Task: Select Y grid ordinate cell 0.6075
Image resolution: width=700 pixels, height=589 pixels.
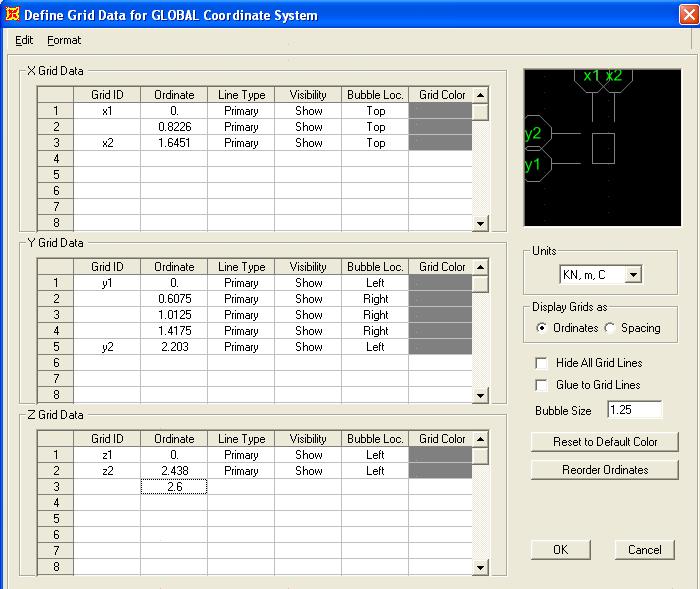Action: 174,299
